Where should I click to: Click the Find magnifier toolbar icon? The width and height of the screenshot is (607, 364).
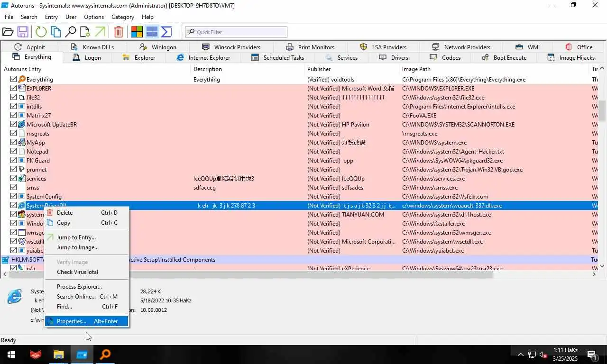pos(70,32)
